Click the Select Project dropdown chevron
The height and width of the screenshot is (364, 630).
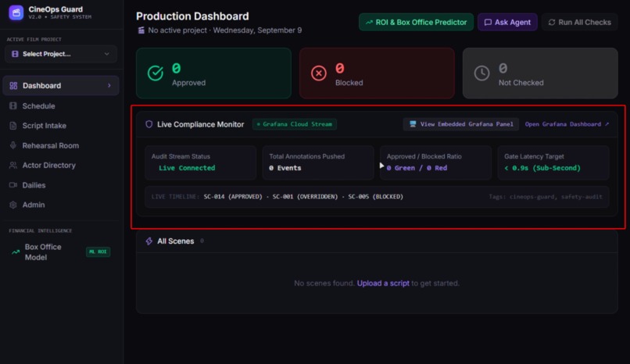pos(106,54)
